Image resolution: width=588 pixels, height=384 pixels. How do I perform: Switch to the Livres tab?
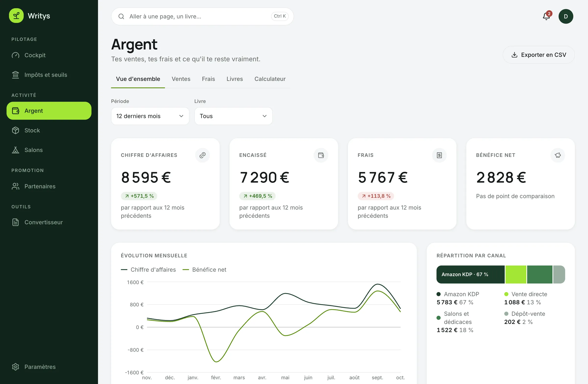coord(234,79)
